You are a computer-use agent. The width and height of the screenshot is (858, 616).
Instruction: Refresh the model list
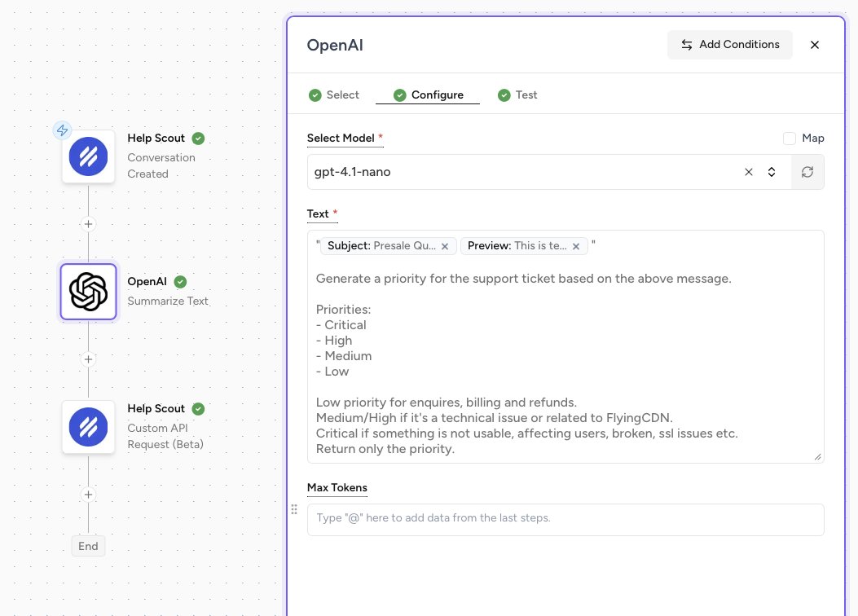[x=807, y=172]
